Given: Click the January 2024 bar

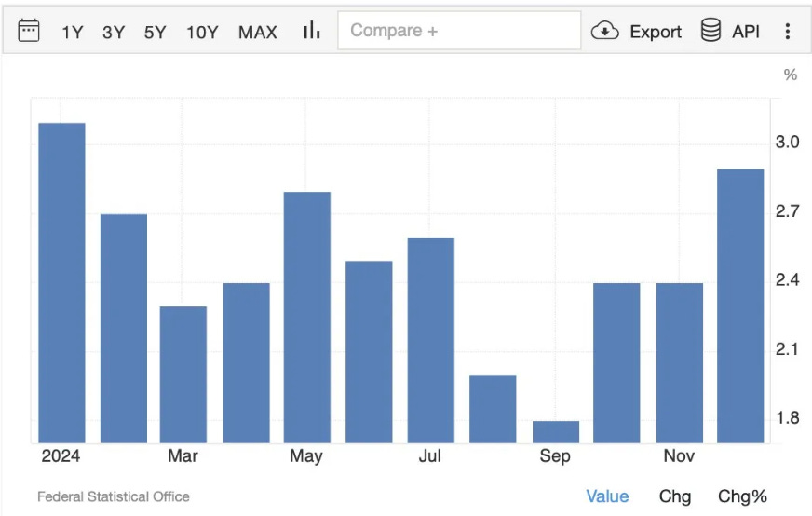Looking at the screenshot, I should pyautogui.click(x=61, y=283).
